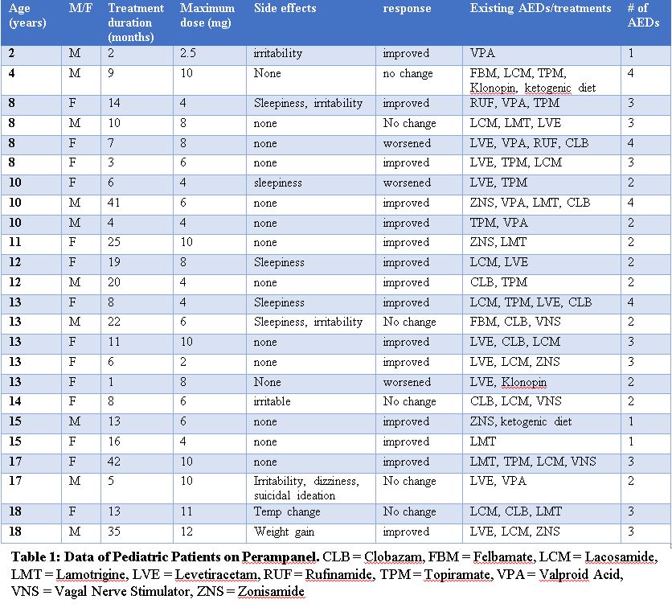The image size is (672, 616).
Task: Click the cell mentioning suicidal ideation
Action: point(306,488)
